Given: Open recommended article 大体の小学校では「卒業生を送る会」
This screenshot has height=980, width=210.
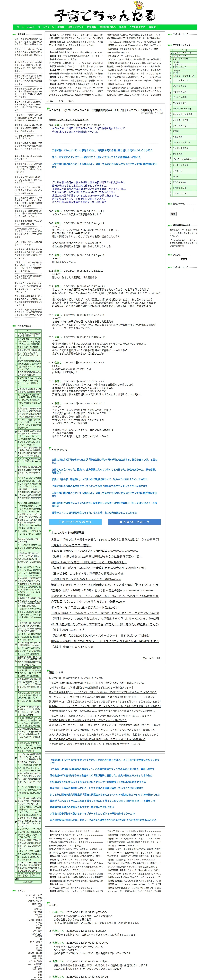Looking at the screenshot, I should [x=105, y=539].
